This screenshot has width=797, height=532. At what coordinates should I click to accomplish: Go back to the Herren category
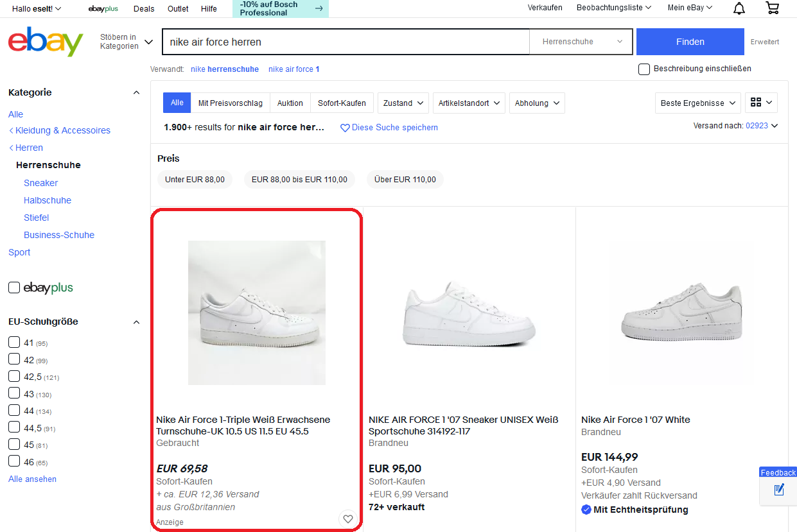pos(29,148)
